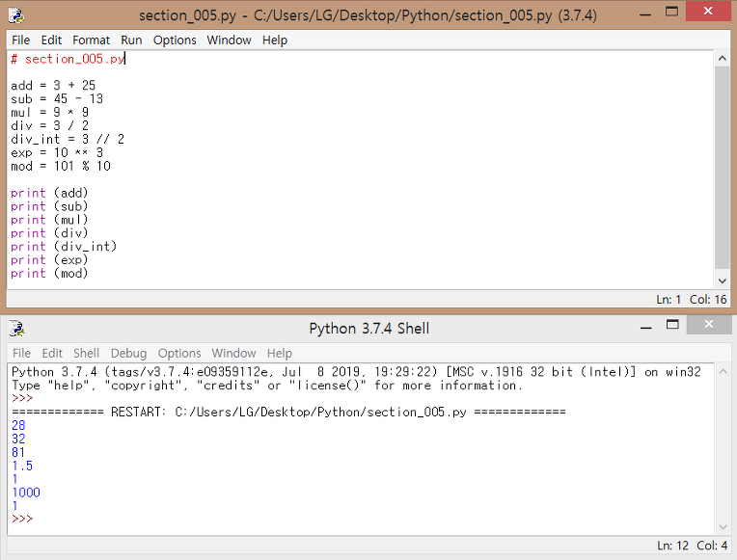Click the Shell status 'Col: 4'
The height and width of the screenshot is (560, 737).
pos(712,546)
